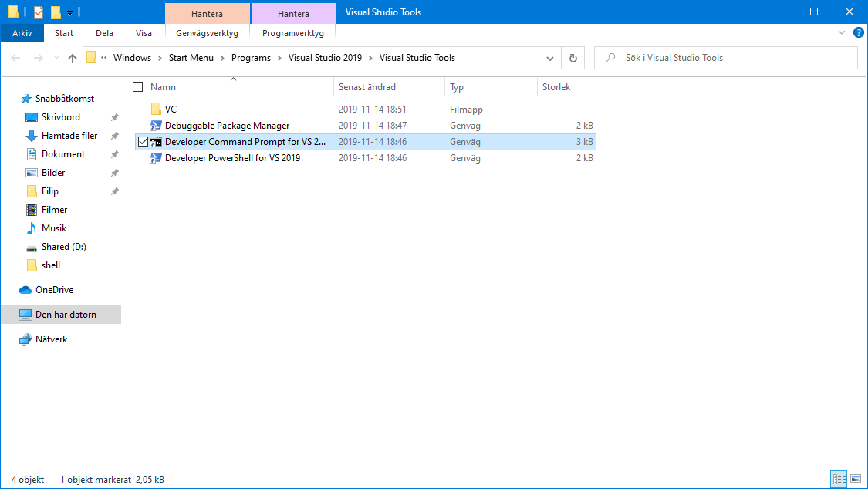
Task: Select Developer PowerShell for VS 2019 name
Action: [232, 158]
